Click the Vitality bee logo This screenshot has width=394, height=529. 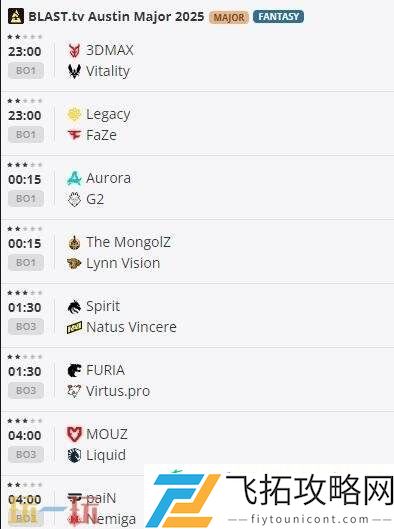click(74, 71)
